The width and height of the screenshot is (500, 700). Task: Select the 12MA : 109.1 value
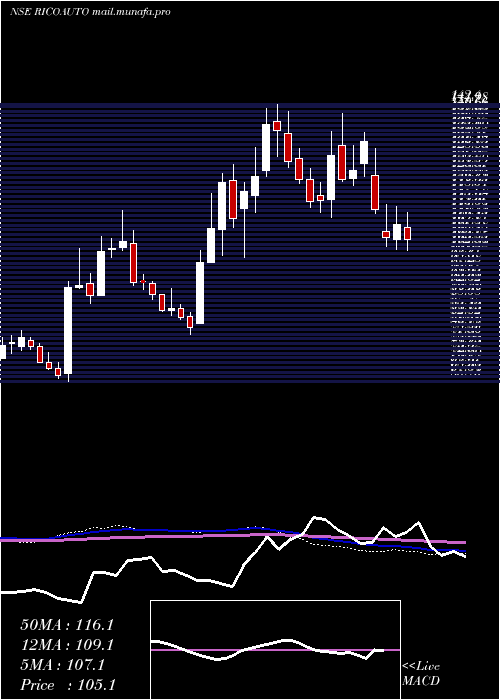(x=67, y=645)
